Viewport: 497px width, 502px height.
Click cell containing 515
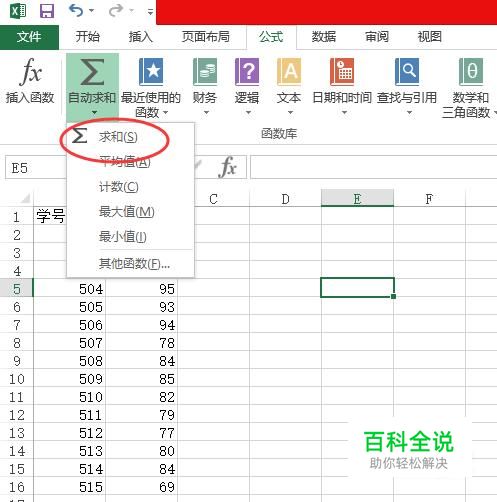70,487
